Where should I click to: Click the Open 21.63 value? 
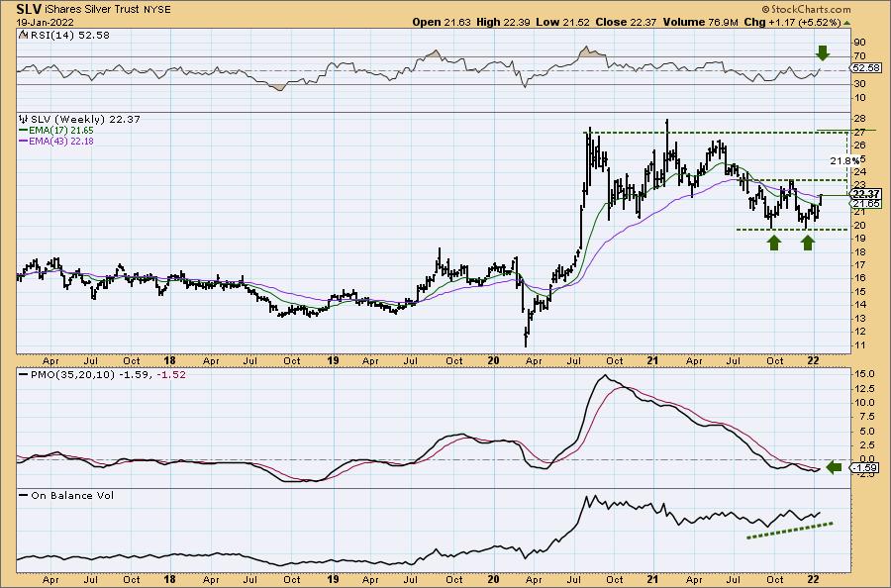(441, 22)
